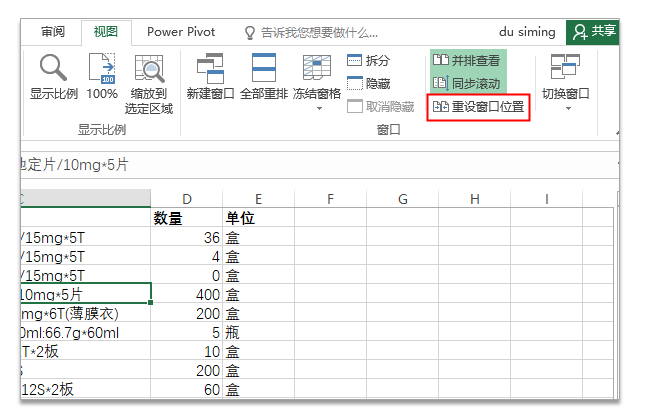This screenshot has height=419, width=645.
Task: Select the quantity cell containing 10
Action: point(187,351)
